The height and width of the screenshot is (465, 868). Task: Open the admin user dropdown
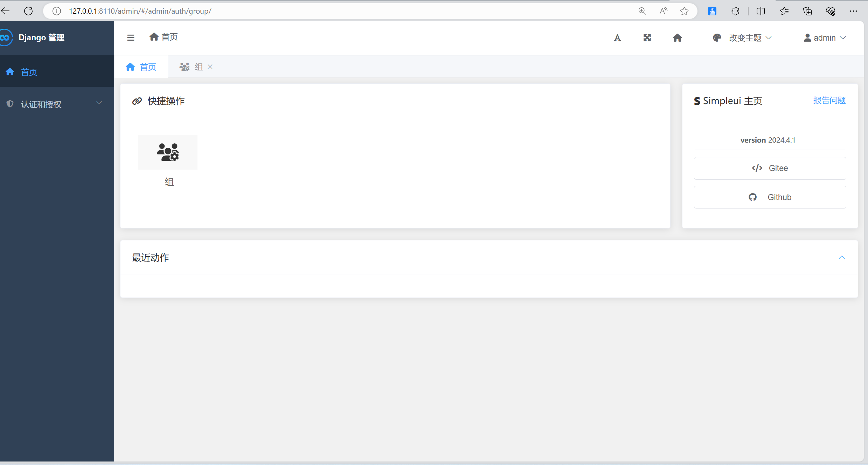pos(825,38)
